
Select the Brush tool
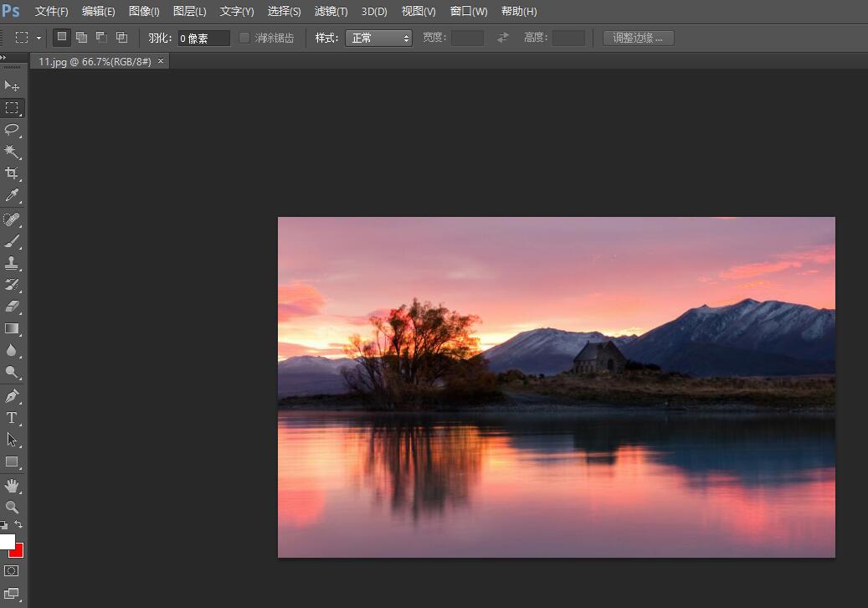point(12,241)
